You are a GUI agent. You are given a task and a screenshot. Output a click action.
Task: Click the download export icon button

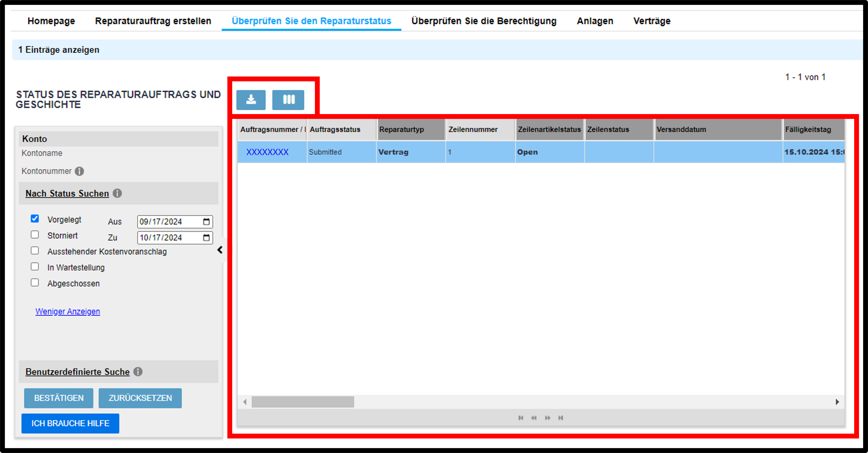click(x=251, y=100)
